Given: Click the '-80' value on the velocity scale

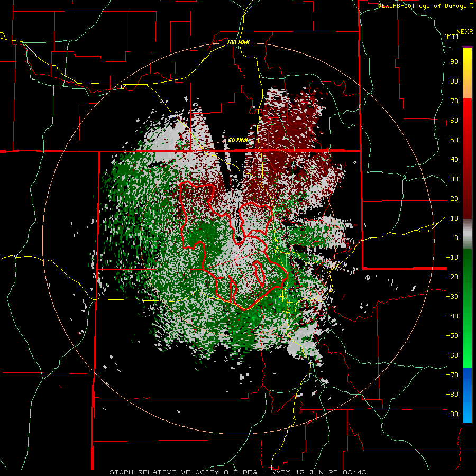Looking at the screenshot, I should point(452,395).
